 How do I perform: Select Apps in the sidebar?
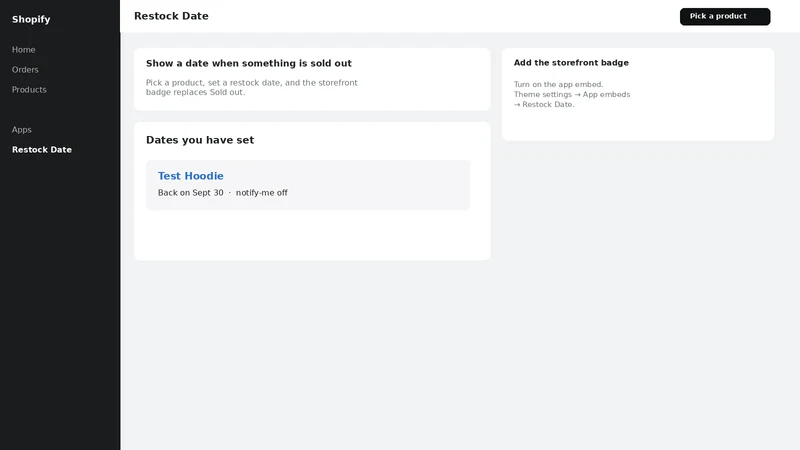21,130
